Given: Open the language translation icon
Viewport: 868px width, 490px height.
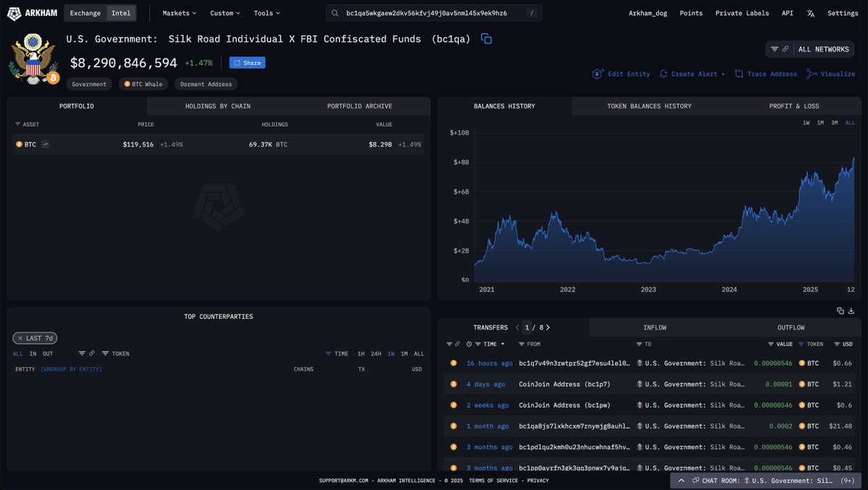Looking at the screenshot, I should [x=810, y=13].
